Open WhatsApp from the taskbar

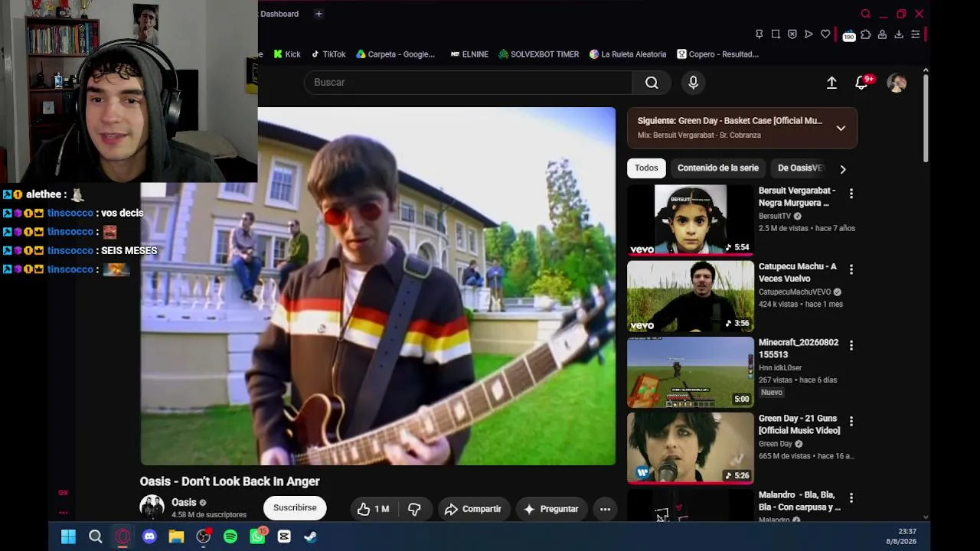point(258,536)
